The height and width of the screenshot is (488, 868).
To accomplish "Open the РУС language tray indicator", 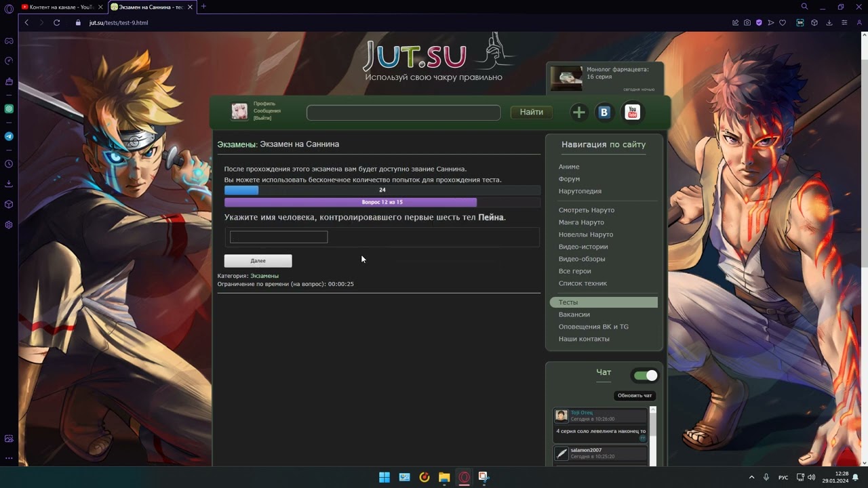I will click(x=783, y=477).
